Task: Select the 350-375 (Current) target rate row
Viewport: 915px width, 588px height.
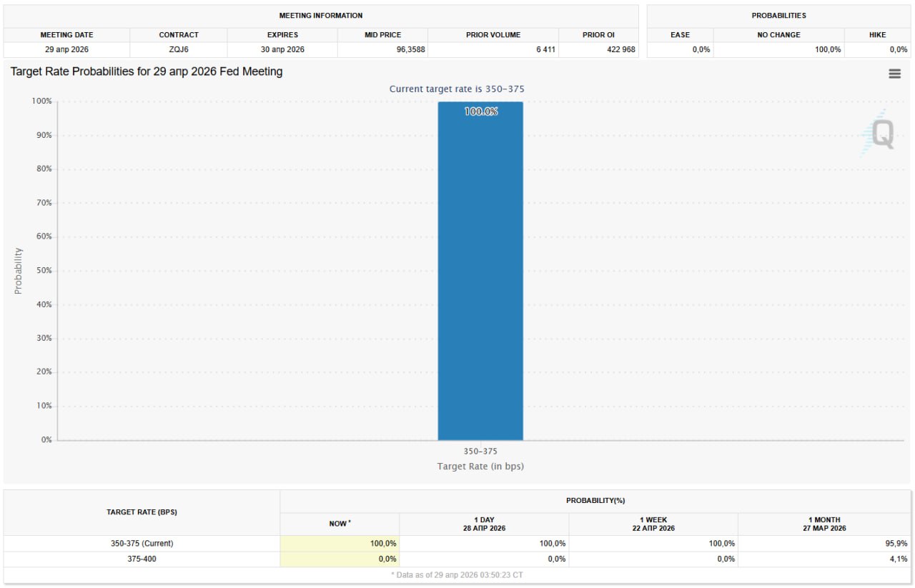Action: point(141,544)
